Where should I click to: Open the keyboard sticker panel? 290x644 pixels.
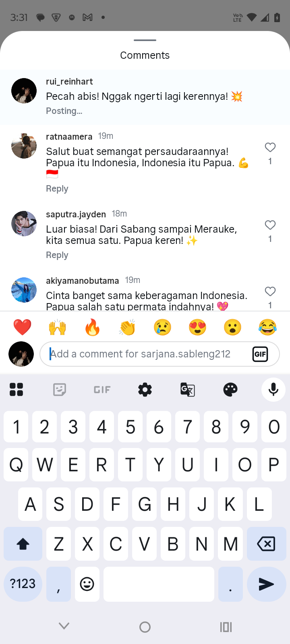[60, 390]
